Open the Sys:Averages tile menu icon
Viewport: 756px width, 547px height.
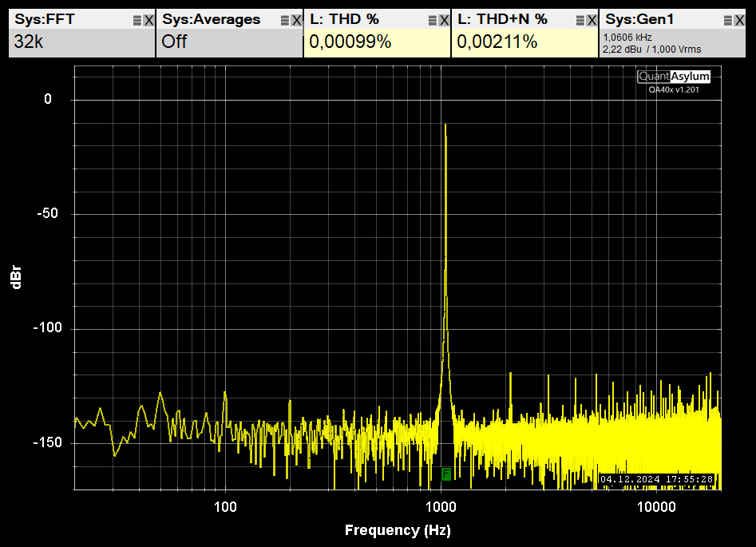(x=285, y=20)
